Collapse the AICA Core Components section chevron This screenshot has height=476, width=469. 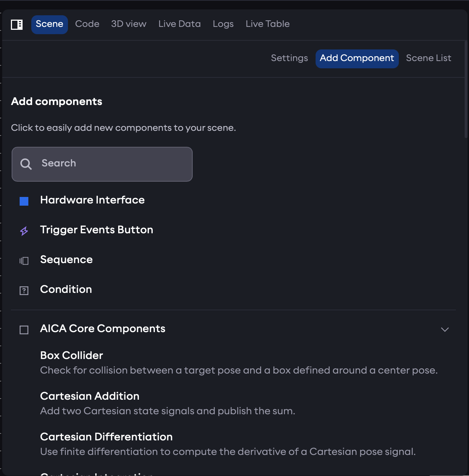pyautogui.click(x=444, y=330)
